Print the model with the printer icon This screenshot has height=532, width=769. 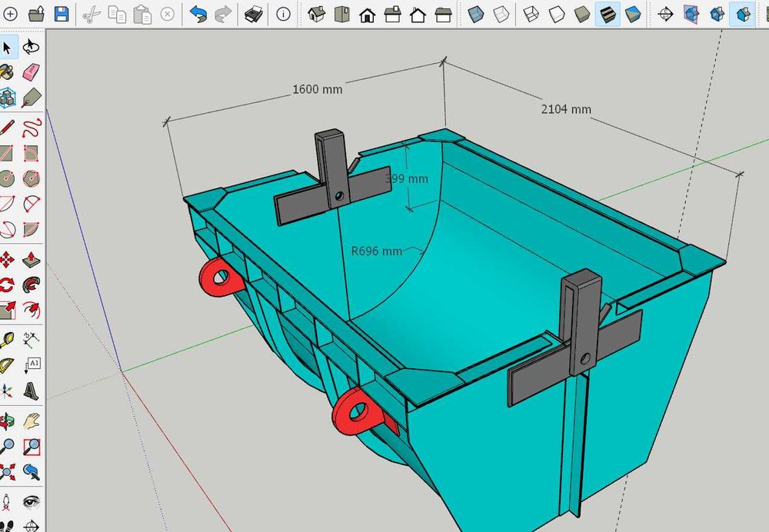point(254,14)
